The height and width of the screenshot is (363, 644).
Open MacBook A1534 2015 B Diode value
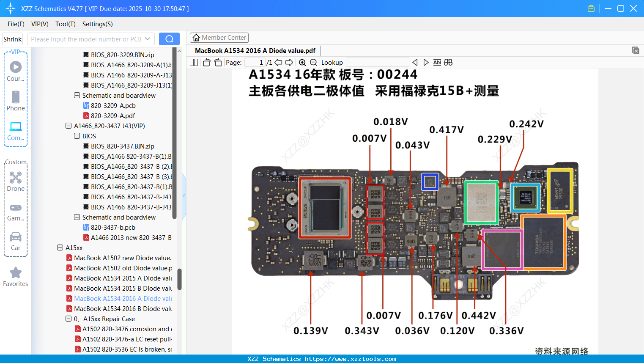(123, 288)
